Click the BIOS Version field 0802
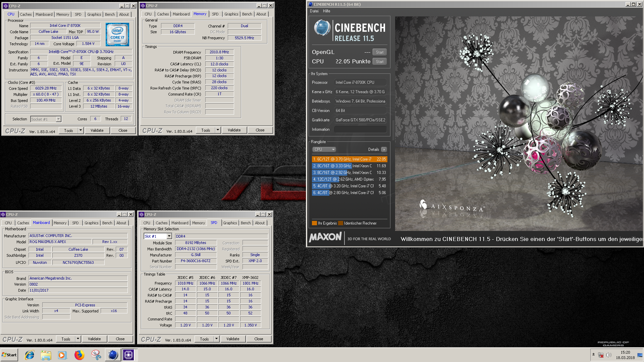This screenshot has height=362, width=644. [78, 284]
